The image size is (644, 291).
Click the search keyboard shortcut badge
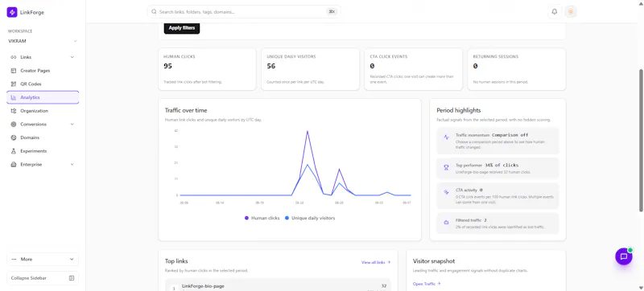pyautogui.click(x=332, y=12)
